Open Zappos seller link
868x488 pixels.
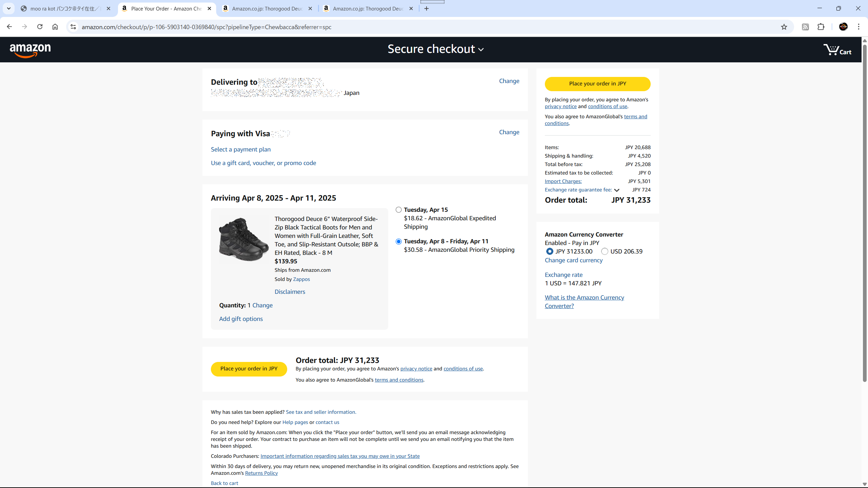point(301,279)
